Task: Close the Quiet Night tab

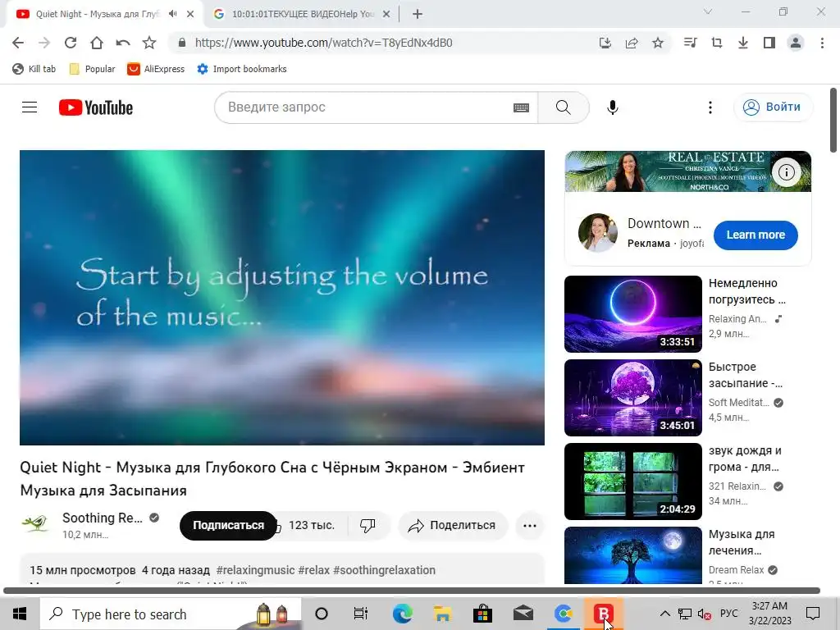Action: 190,14
